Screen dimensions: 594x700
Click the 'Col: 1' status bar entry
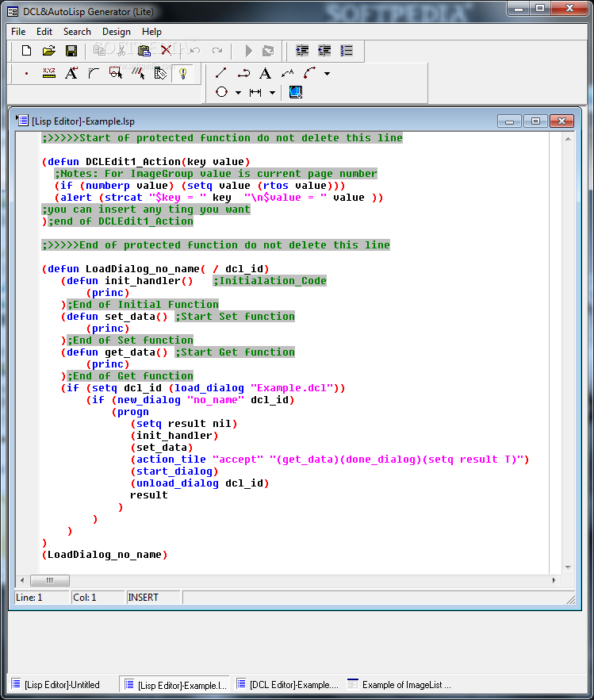click(98, 598)
